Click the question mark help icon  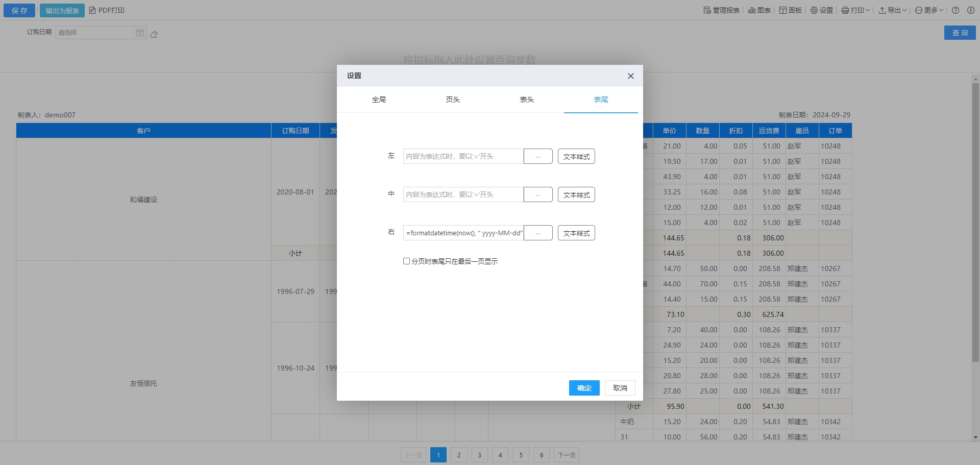pos(955,10)
